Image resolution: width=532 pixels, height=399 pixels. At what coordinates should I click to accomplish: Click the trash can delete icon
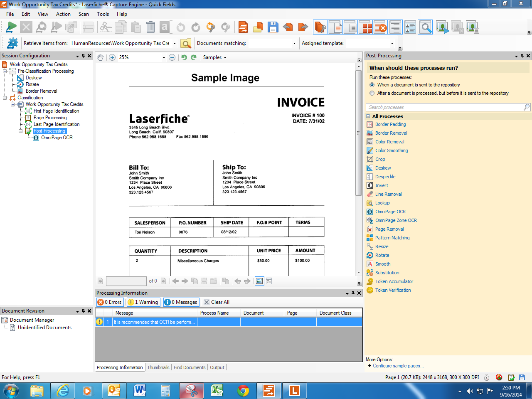click(x=150, y=27)
